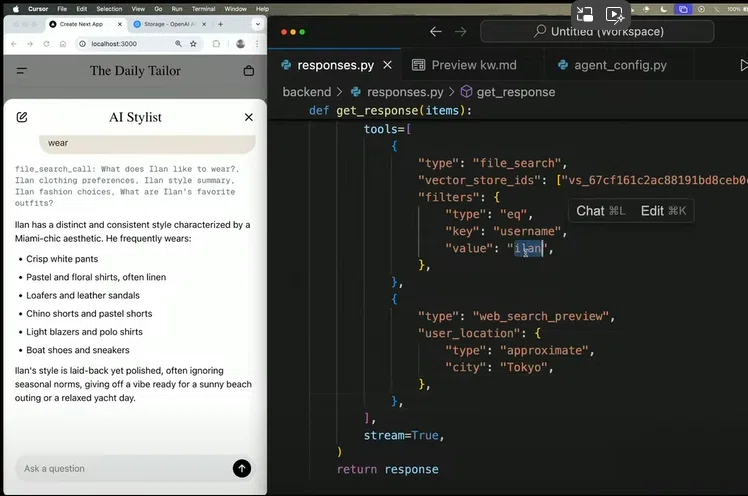The image size is (748, 496).
Task: Click the 'return response' line in the editor
Action: (387, 470)
